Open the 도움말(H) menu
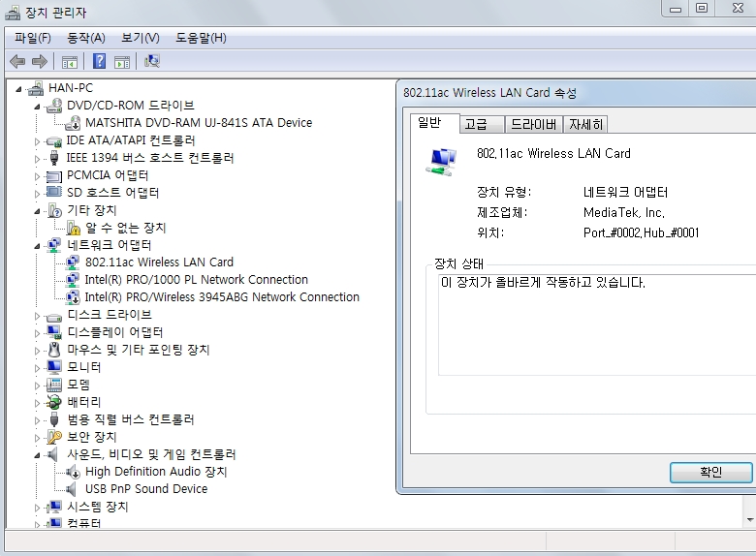 point(201,38)
